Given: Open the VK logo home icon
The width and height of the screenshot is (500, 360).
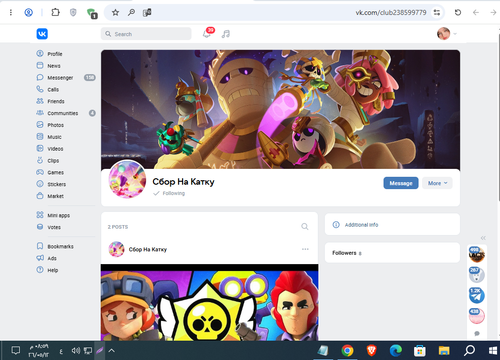Looking at the screenshot, I should (42, 34).
